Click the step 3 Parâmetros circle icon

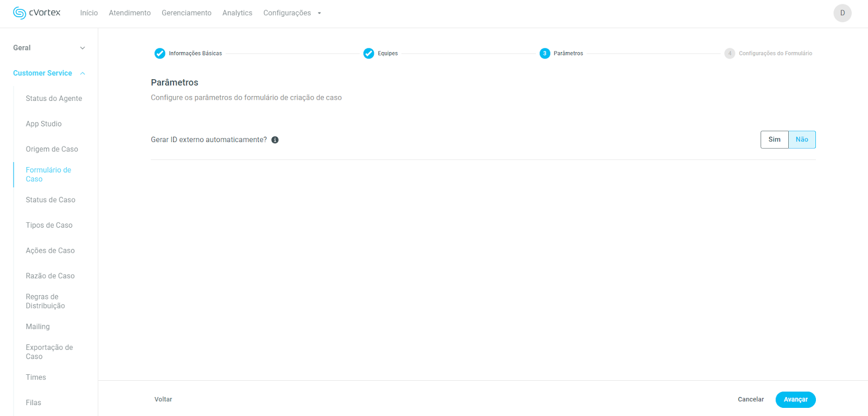pos(545,53)
